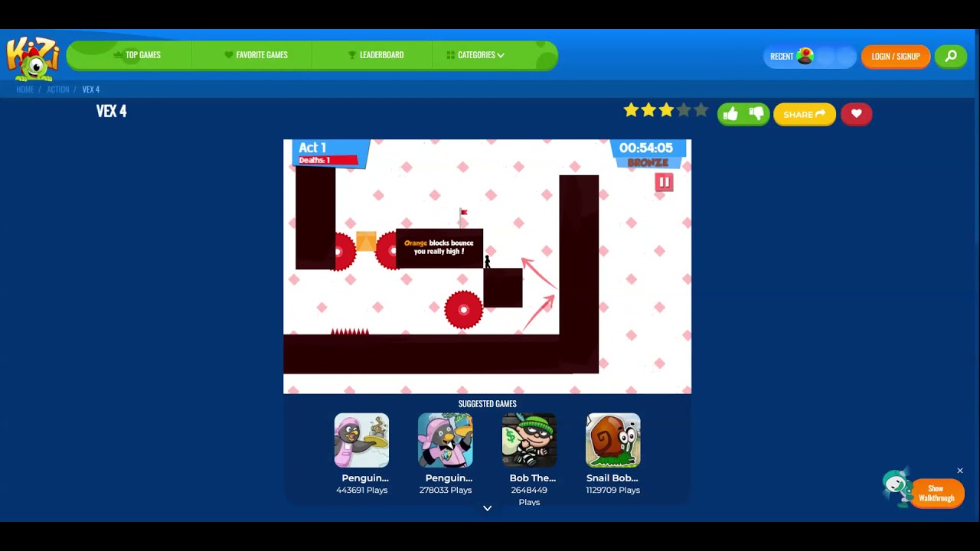Screen dimensions: 980x551
Task: Open Bob The Robber thumbnail
Action: click(529, 440)
